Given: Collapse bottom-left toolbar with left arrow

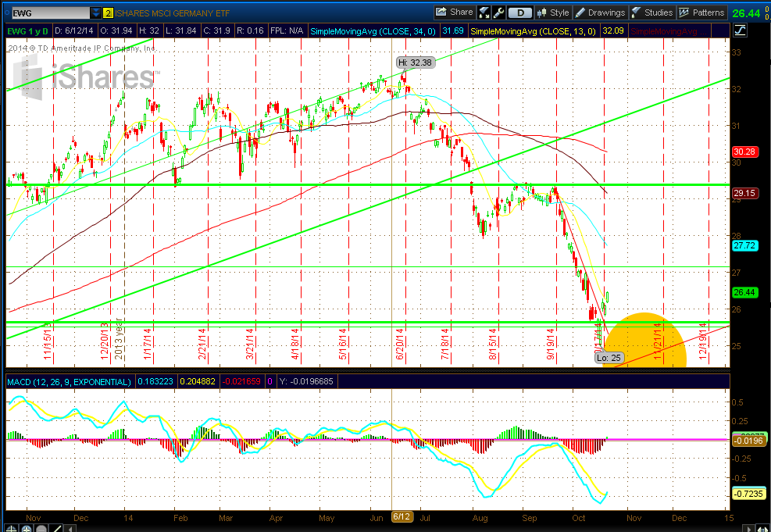Looking at the screenshot, I should (x=72, y=529).
